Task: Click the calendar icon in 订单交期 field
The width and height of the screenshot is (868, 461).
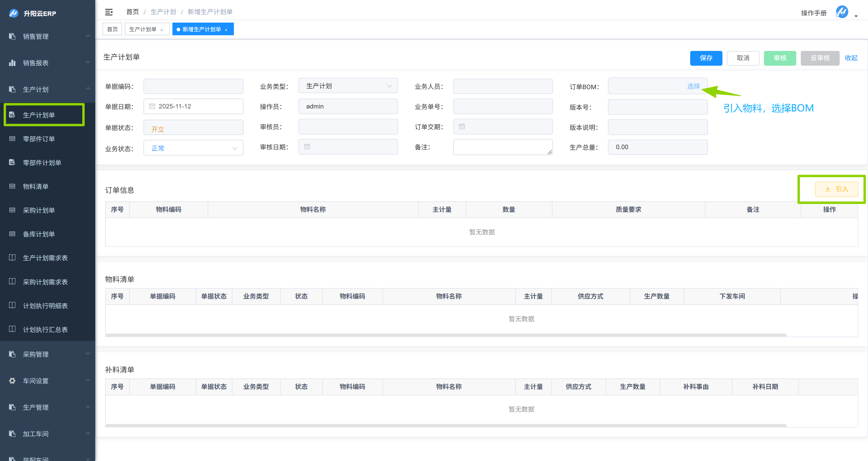Action: (x=462, y=127)
